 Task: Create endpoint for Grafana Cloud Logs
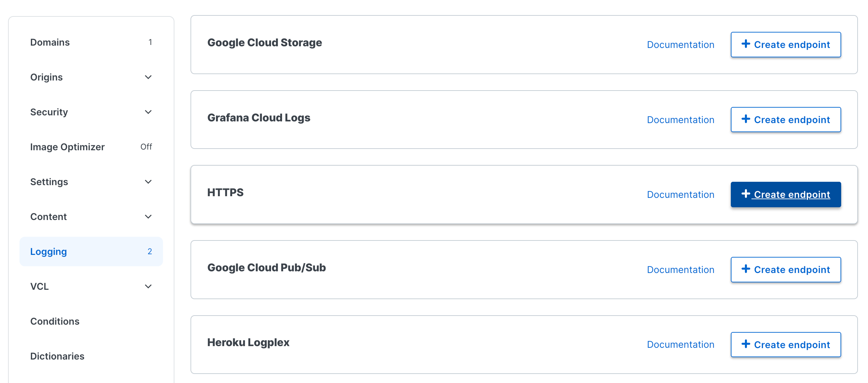click(785, 120)
